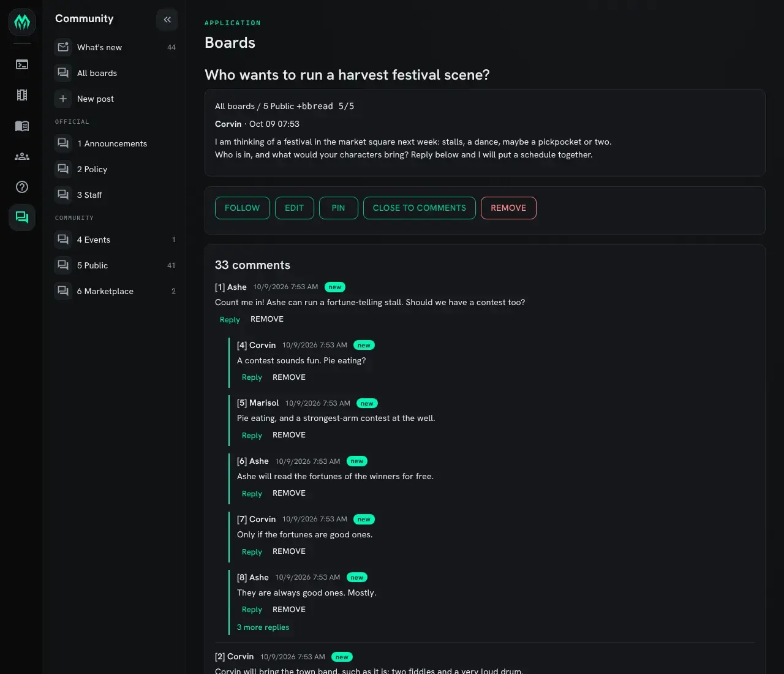Viewport: 784px width, 674px height.
Task: Click '+bbread 5/5' command text
Action: coord(325,106)
